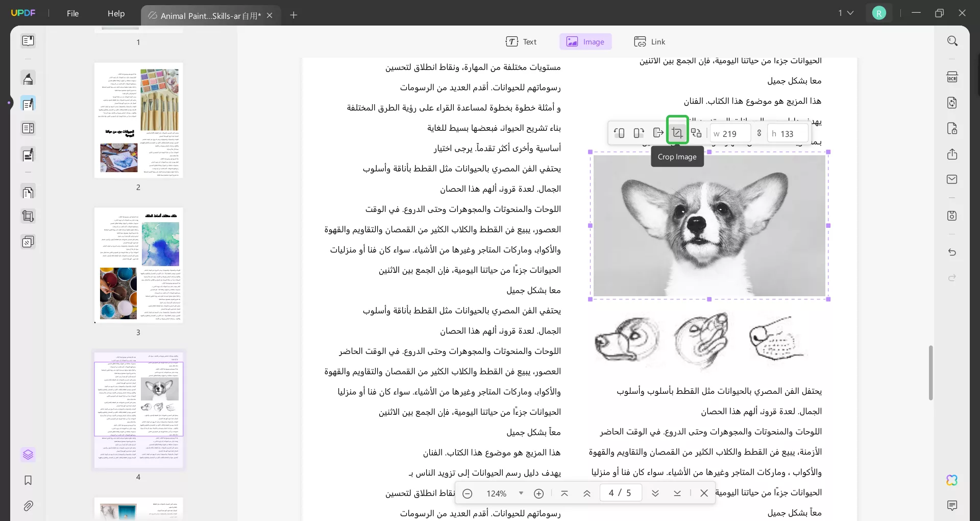Open the Replace Image tool

[697, 132]
